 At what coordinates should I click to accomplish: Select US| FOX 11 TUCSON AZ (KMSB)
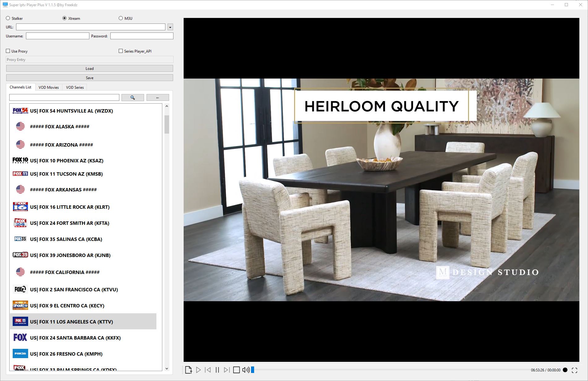[x=66, y=174]
